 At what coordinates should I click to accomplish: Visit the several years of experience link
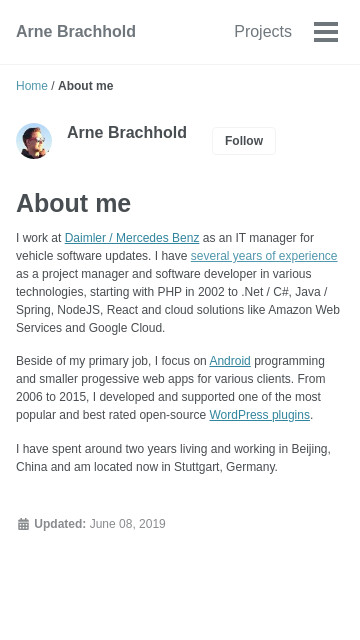point(264,256)
